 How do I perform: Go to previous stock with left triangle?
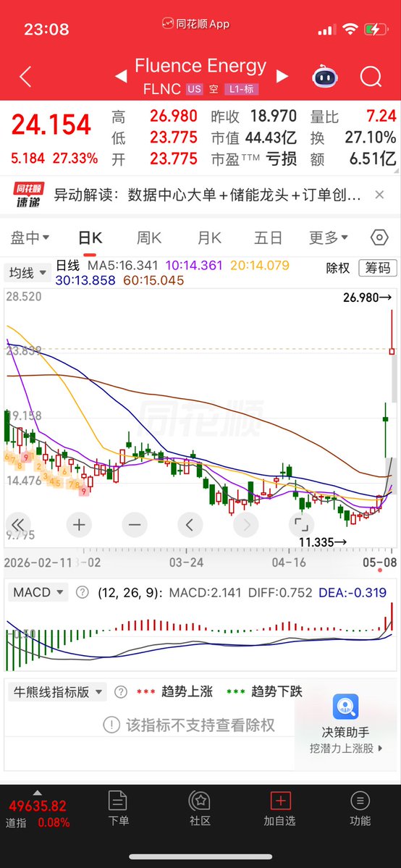click(121, 77)
